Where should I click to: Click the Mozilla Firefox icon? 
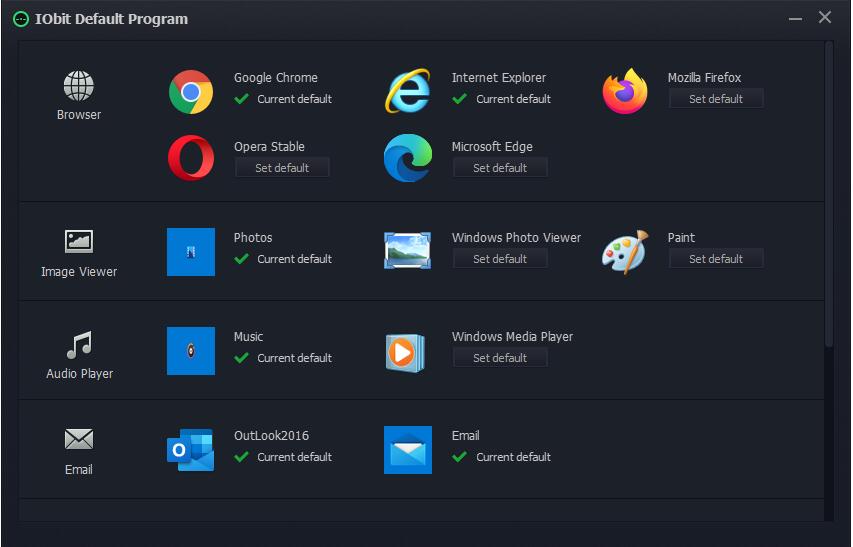(x=625, y=91)
